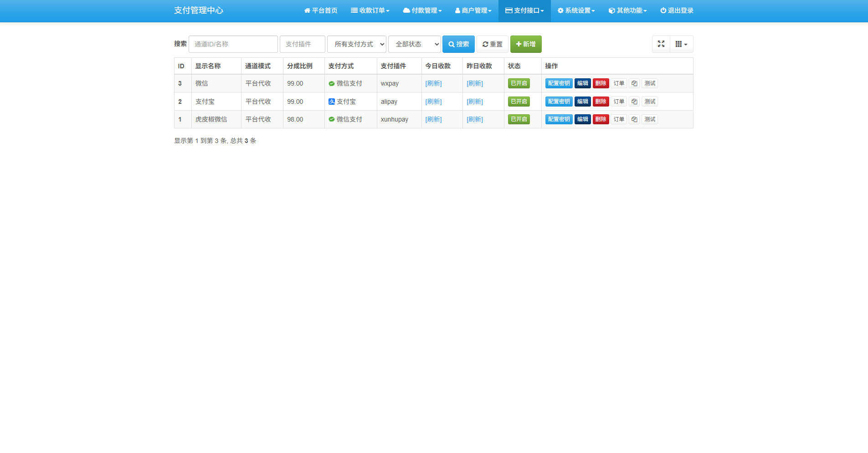Click 今日收款 刷新 link for 支付宝
Image resolution: width=868 pixels, height=453 pixels.
[x=433, y=102]
